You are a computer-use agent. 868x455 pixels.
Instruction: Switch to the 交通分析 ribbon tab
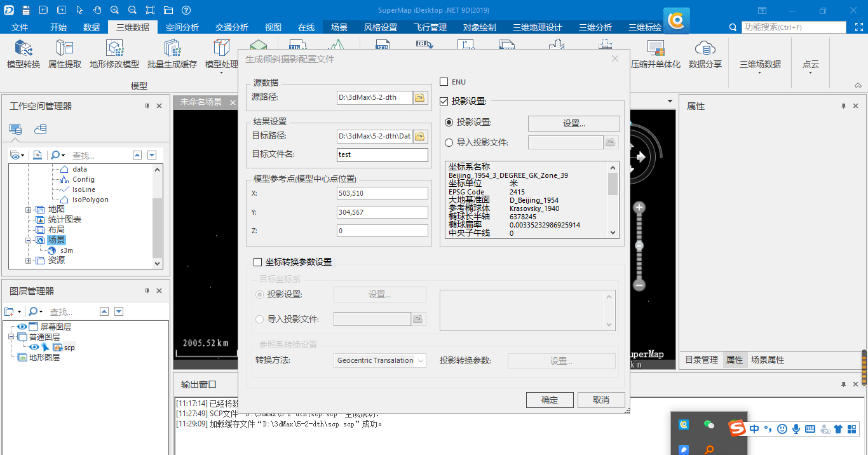(232, 27)
